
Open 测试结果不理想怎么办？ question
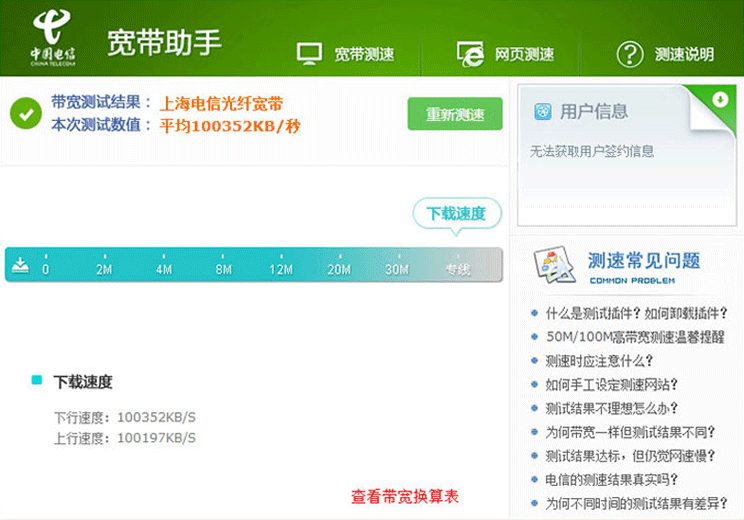pyautogui.click(x=612, y=408)
